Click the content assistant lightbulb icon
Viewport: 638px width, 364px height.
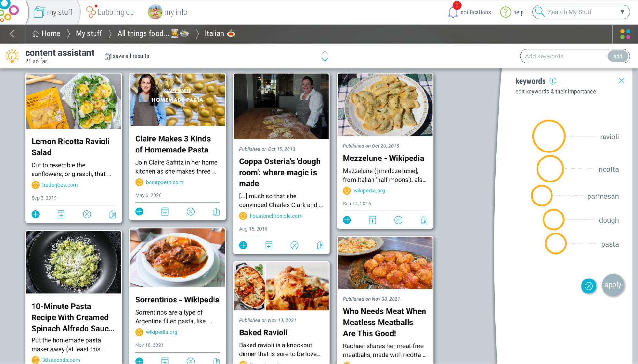(12, 56)
